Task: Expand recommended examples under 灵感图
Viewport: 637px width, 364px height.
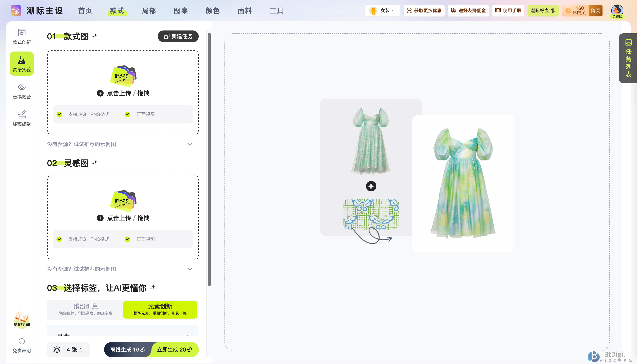Action: (x=190, y=269)
